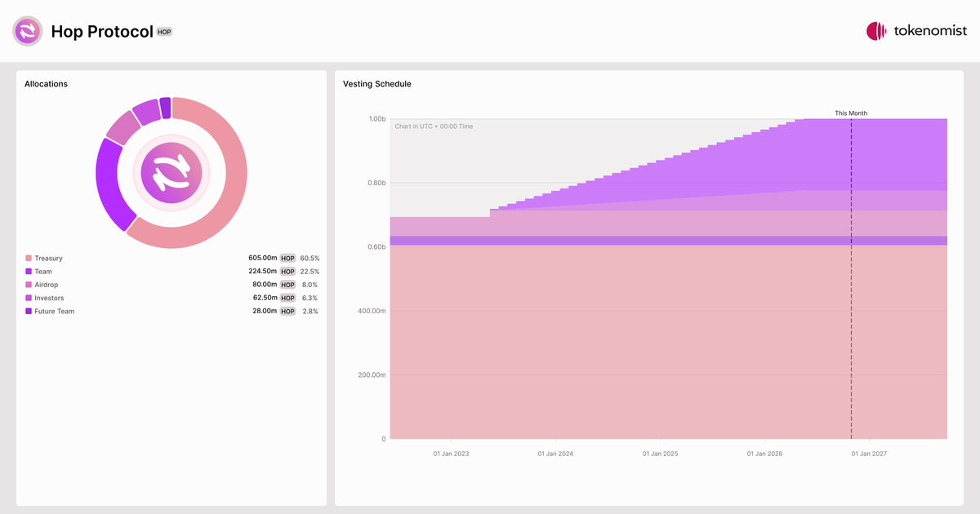This screenshot has width=980, height=514.
Task: Click the 0.60b y-axis label
Action: pyautogui.click(x=376, y=247)
